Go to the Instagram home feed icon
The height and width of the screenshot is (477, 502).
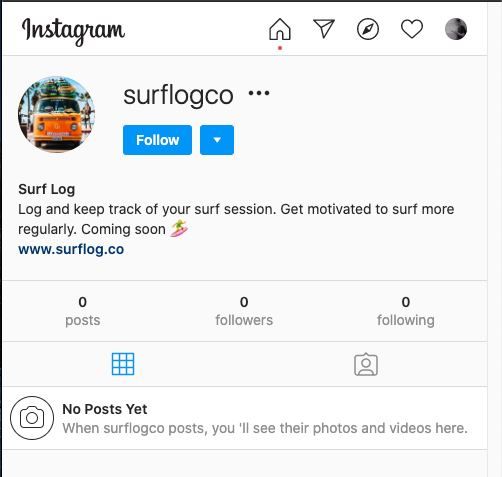[280, 29]
